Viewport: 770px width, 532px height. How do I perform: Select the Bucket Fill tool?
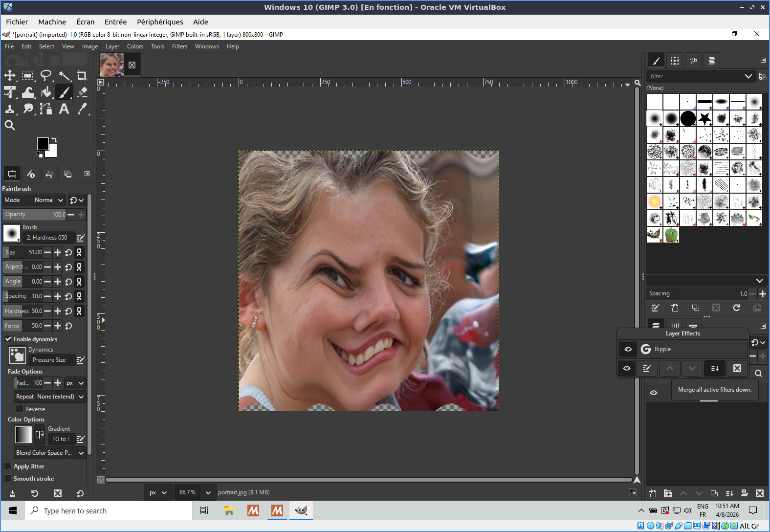46,92
